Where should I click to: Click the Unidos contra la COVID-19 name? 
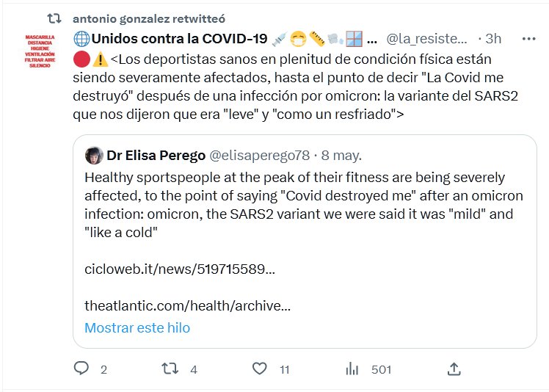click(x=178, y=38)
